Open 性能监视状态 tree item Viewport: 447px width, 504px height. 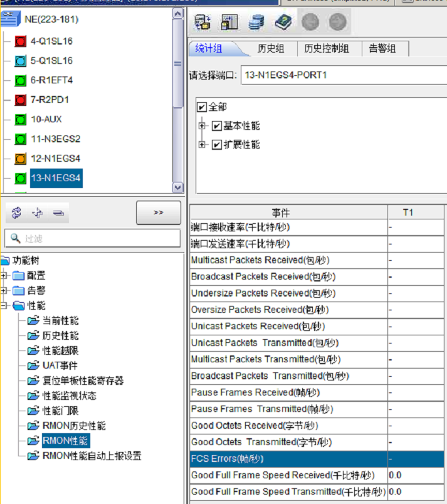pyautogui.click(x=70, y=396)
